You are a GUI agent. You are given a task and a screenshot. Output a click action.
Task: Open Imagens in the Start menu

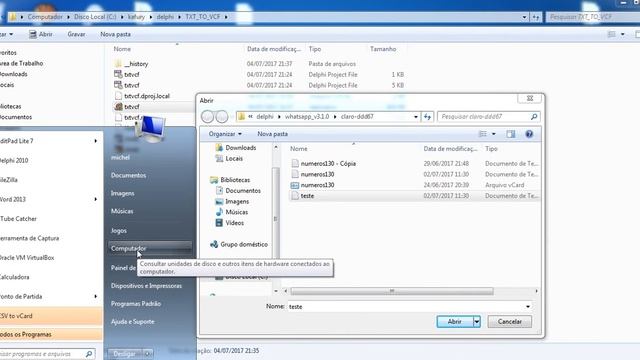tap(122, 193)
